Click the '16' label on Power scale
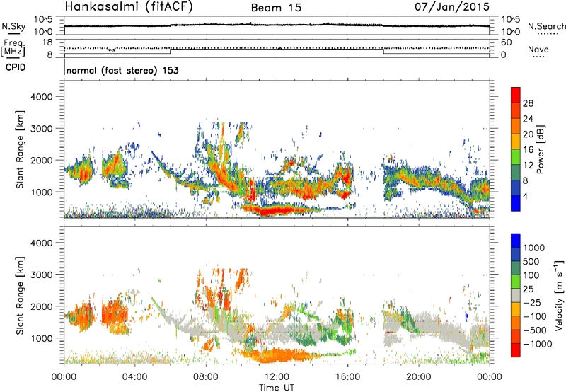The height and width of the screenshot is (392, 566). [x=528, y=150]
